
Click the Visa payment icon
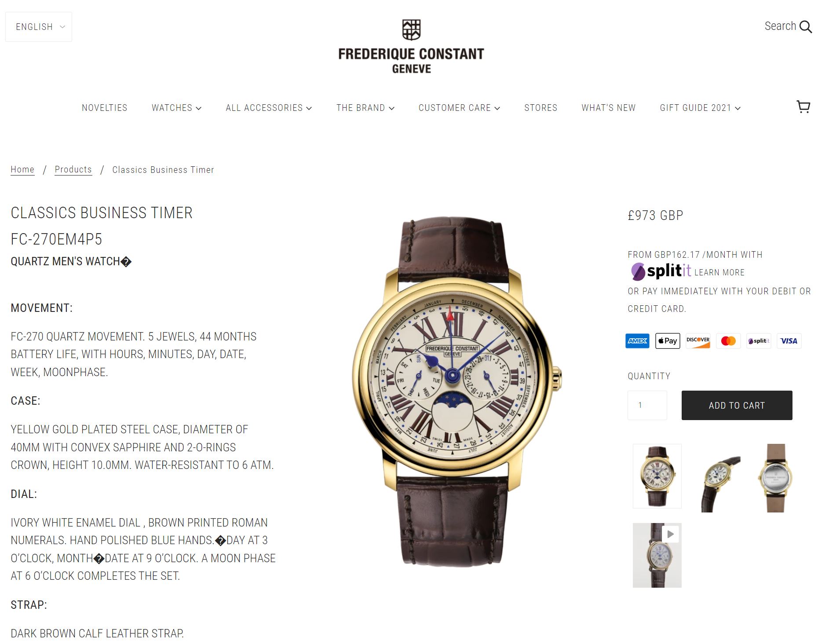[789, 341]
